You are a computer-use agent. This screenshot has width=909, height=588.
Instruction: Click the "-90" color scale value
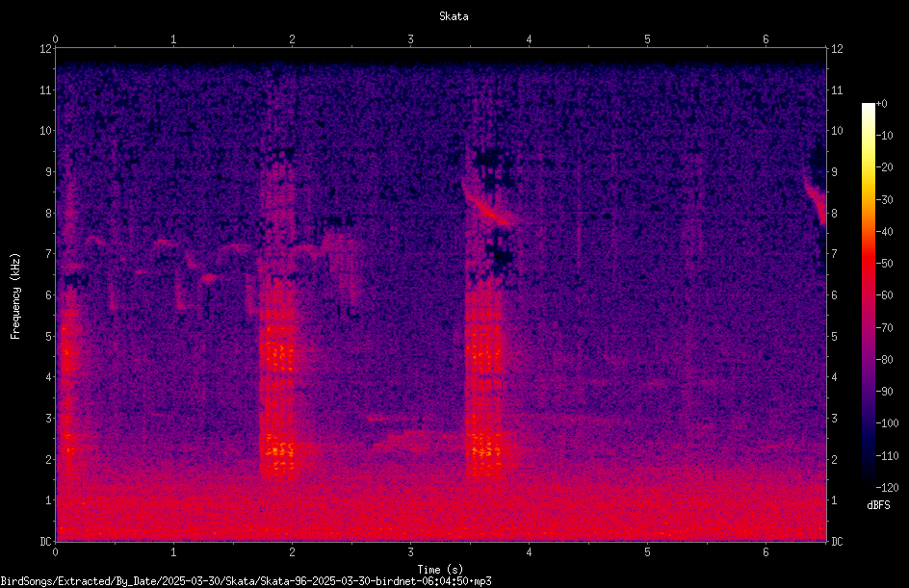click(885, 392)
